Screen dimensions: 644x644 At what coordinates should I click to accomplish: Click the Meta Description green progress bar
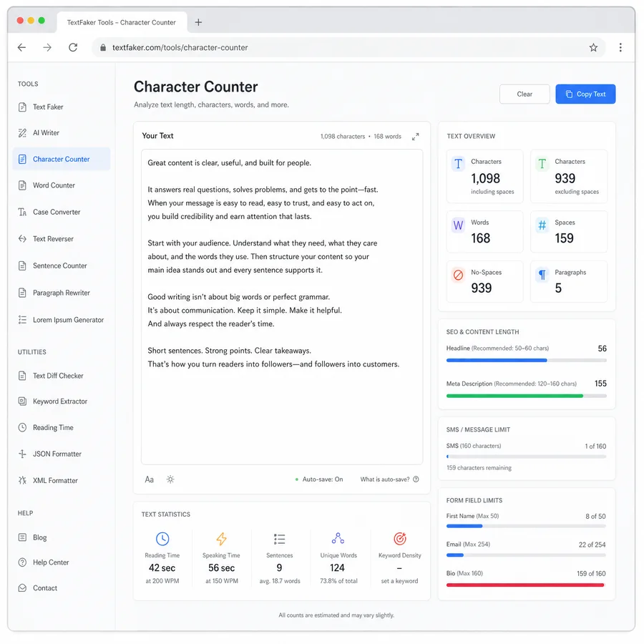click(526, 396)
